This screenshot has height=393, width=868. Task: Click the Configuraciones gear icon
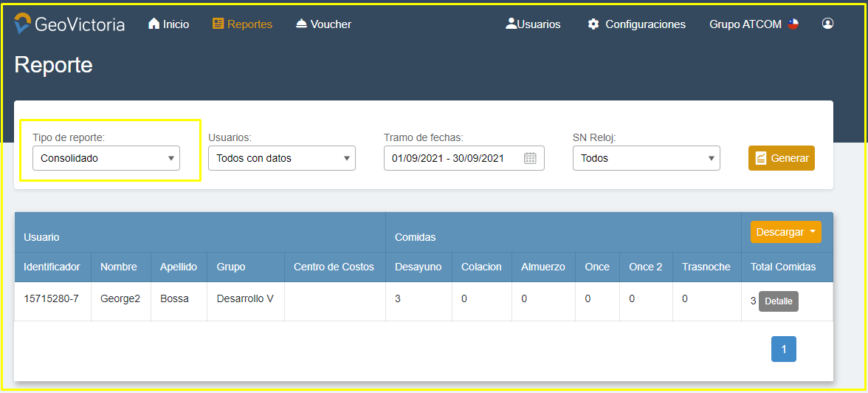[x=593, y=24]
